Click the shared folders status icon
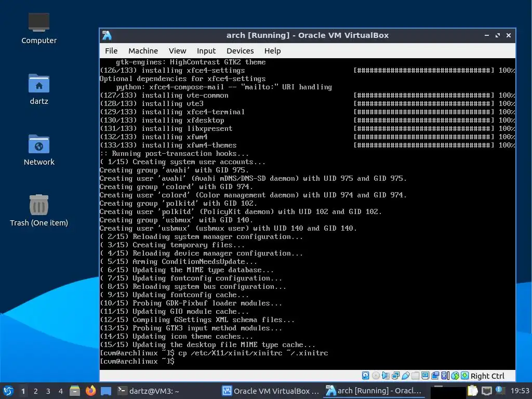The width and height of the screenshot is (532, 399). [x=415, y=376]
